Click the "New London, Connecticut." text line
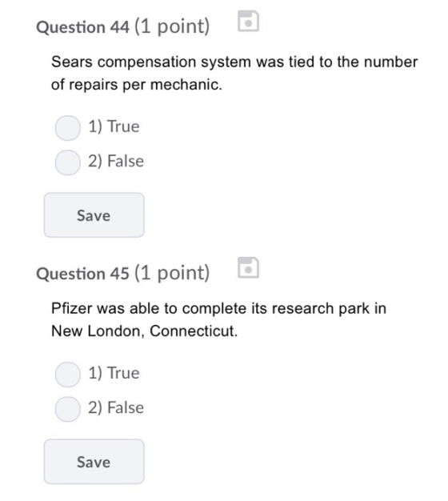Viewport: 448px width, 501px height. pos(144,331)
